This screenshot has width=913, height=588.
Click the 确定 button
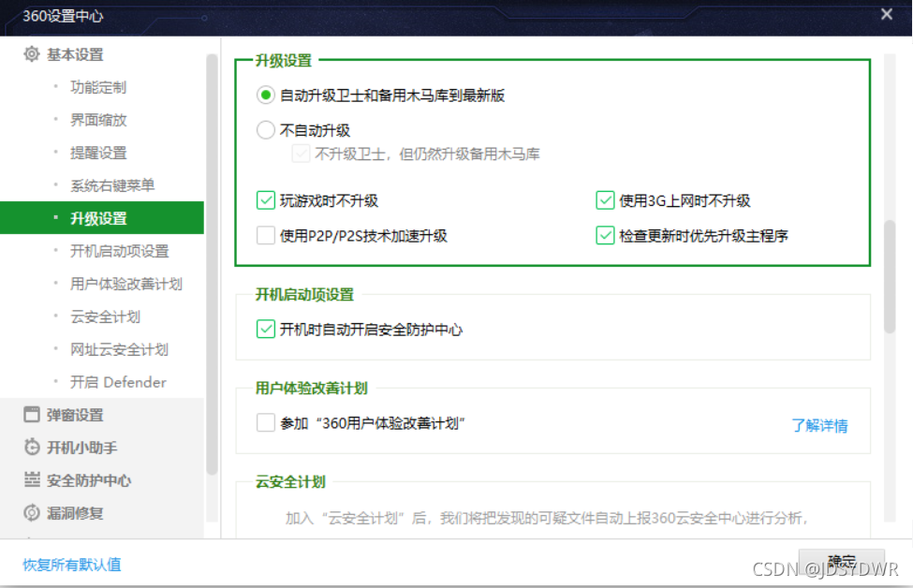click(x=842, y=561)
